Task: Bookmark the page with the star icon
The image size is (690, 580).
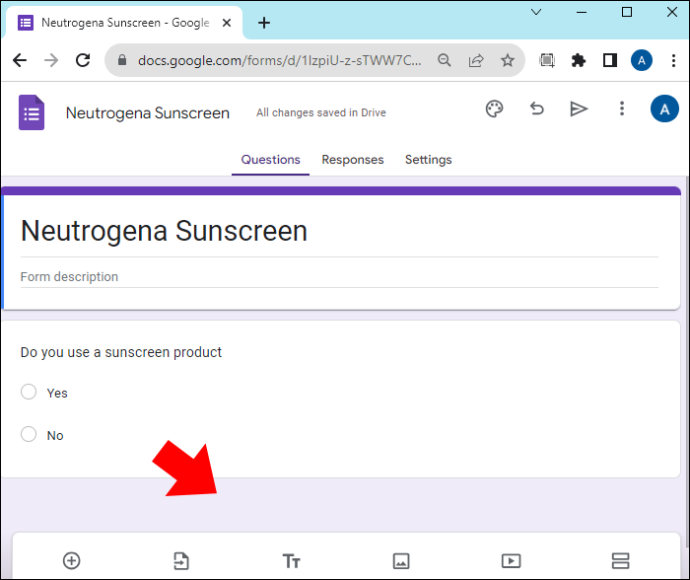Action: click(x=507, y=60)
